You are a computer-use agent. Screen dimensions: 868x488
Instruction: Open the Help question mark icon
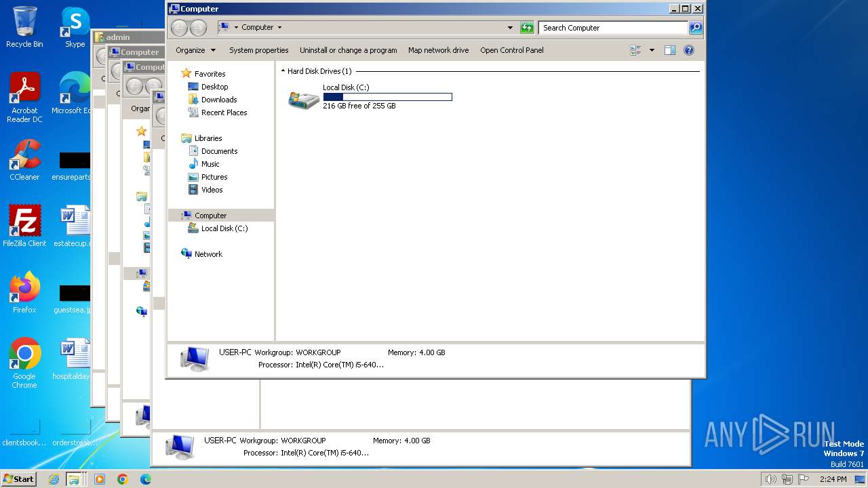(689, 50)
